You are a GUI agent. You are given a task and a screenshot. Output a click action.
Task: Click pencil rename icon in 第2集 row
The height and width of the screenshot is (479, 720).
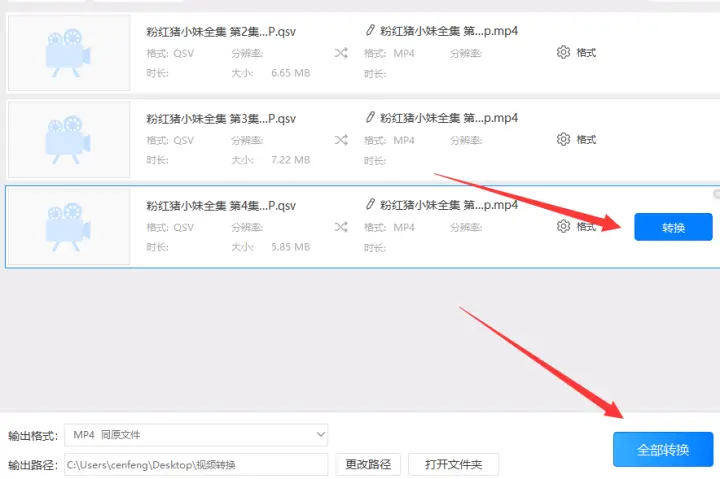(x=370, y=30)
